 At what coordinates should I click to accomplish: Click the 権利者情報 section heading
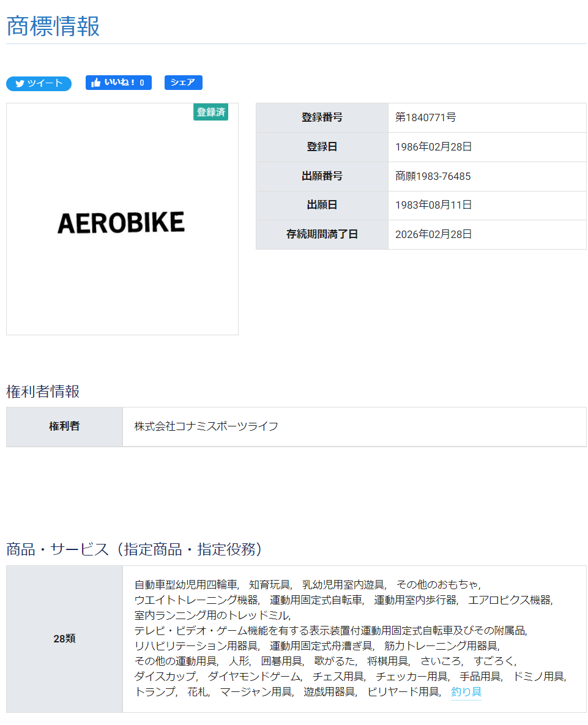point(43,392)
